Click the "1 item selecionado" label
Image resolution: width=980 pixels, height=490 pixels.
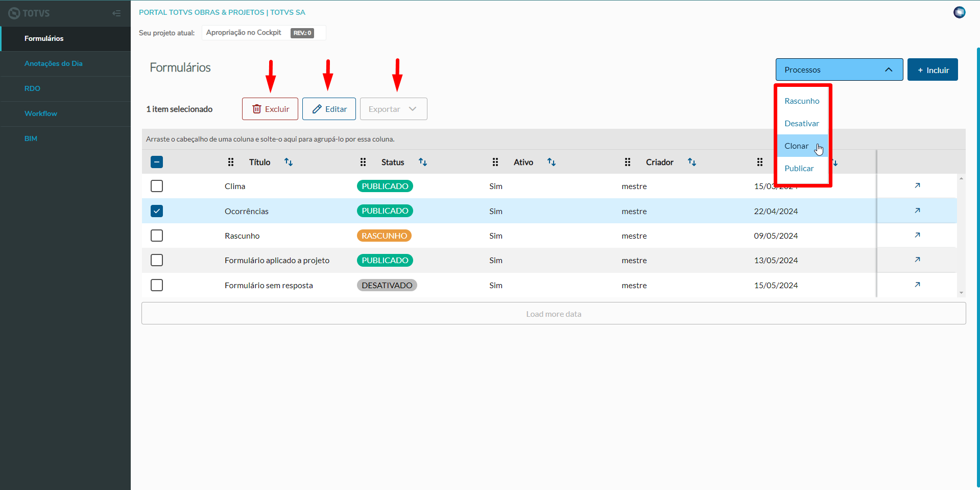pyautogui.click(x=179, y=109)
